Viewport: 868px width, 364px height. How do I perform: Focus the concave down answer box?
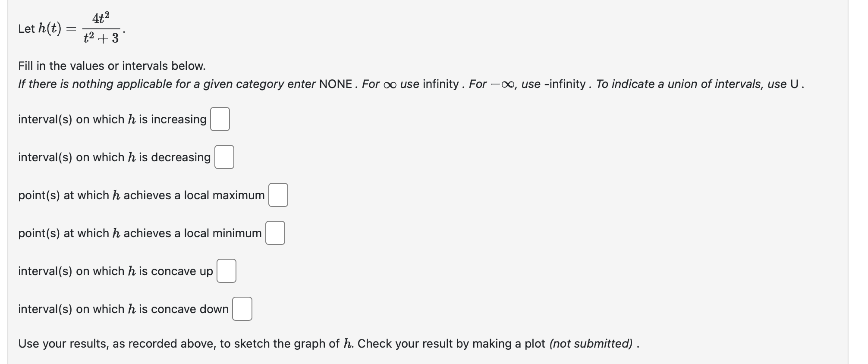(242, 309)
